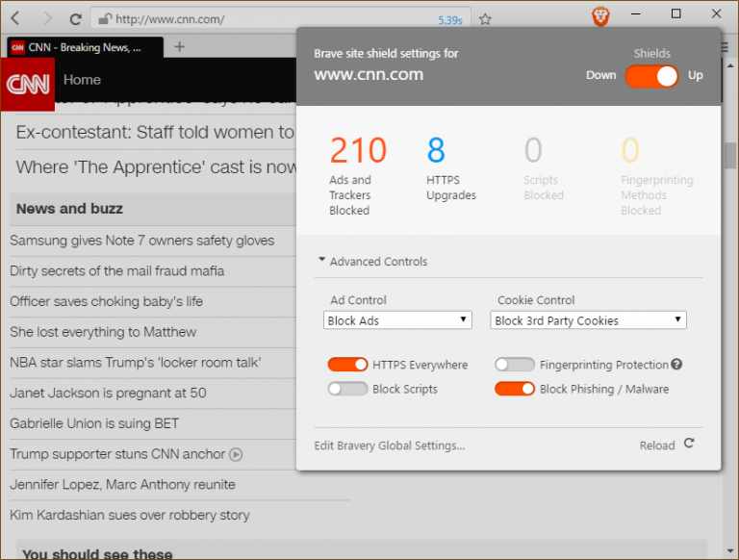Click the CNN logo on the page
Viewport: 739px width, 560px height.
28,85
